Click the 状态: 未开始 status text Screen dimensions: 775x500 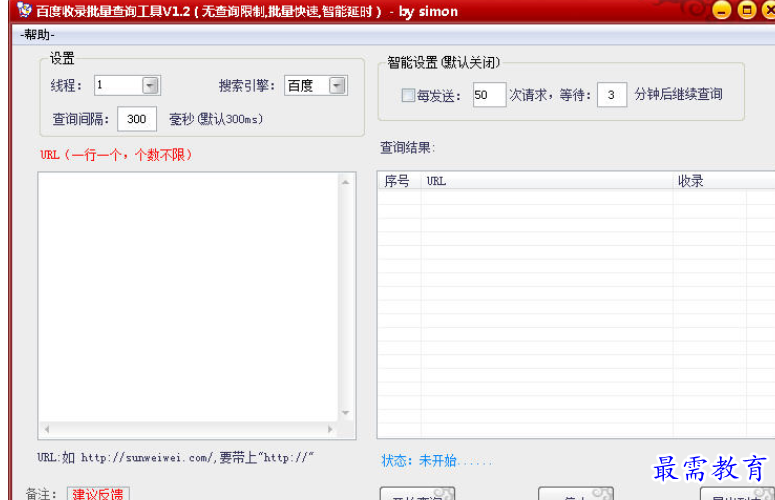(x=436, y=461)
